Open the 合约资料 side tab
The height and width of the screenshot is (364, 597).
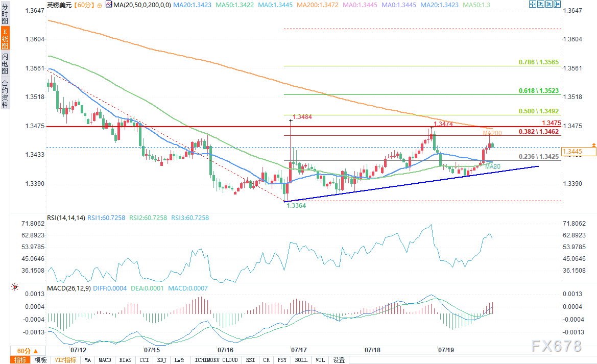[5, 93]
